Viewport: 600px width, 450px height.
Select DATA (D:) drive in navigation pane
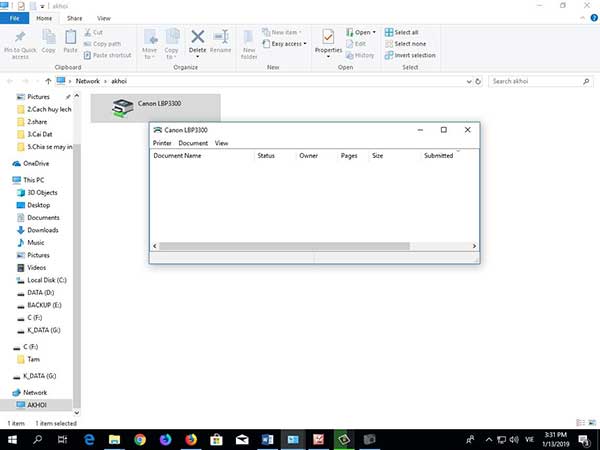coord(36,293)
